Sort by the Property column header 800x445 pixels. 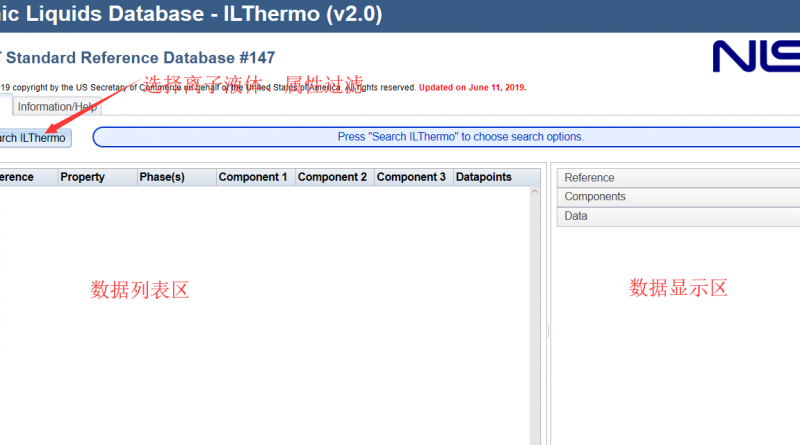(97, 177)
